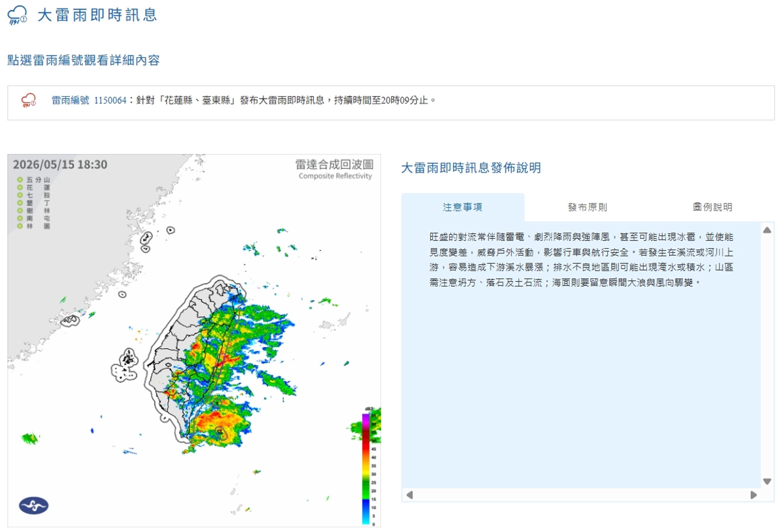Open thunderstorm number 1150064 details
783x532 pixels.
click(110, 100)
